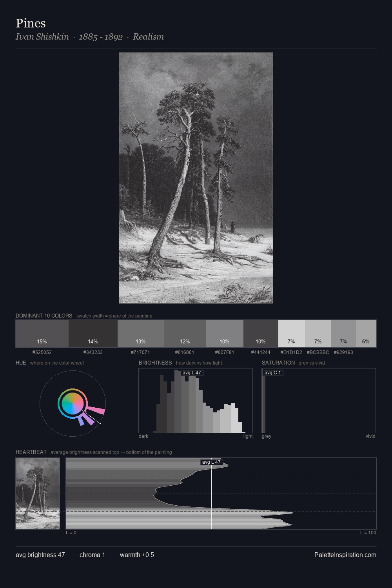
Task: Click the heartbeat brightness profile chart
Action: tap(221, 494)
